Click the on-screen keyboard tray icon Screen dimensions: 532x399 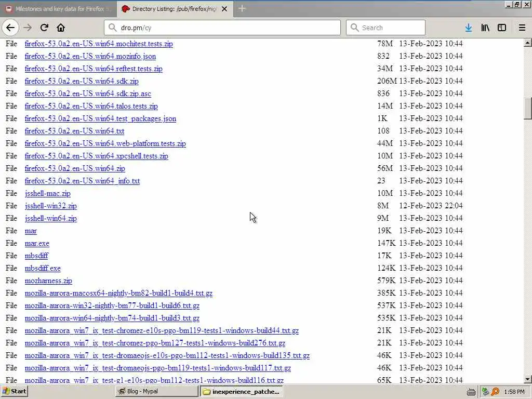click(x=471, y=392)
